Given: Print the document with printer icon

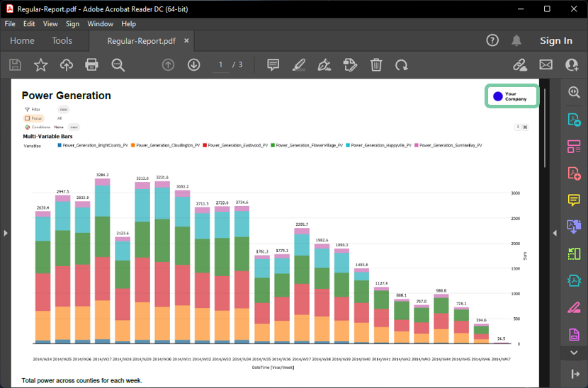Looking at the screenshot, I should (x=91, y=65).
